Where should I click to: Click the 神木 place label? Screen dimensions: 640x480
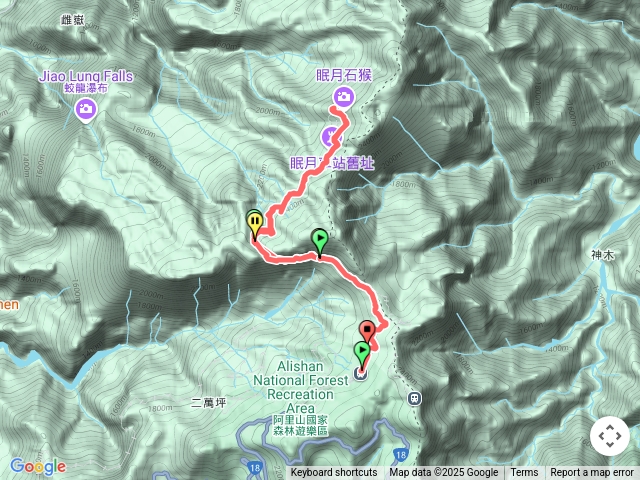click(x=602, y=255)
